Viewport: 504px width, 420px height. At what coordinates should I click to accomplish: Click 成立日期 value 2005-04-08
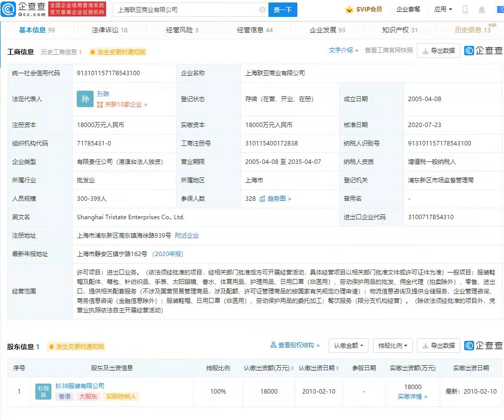coord(424,99)
